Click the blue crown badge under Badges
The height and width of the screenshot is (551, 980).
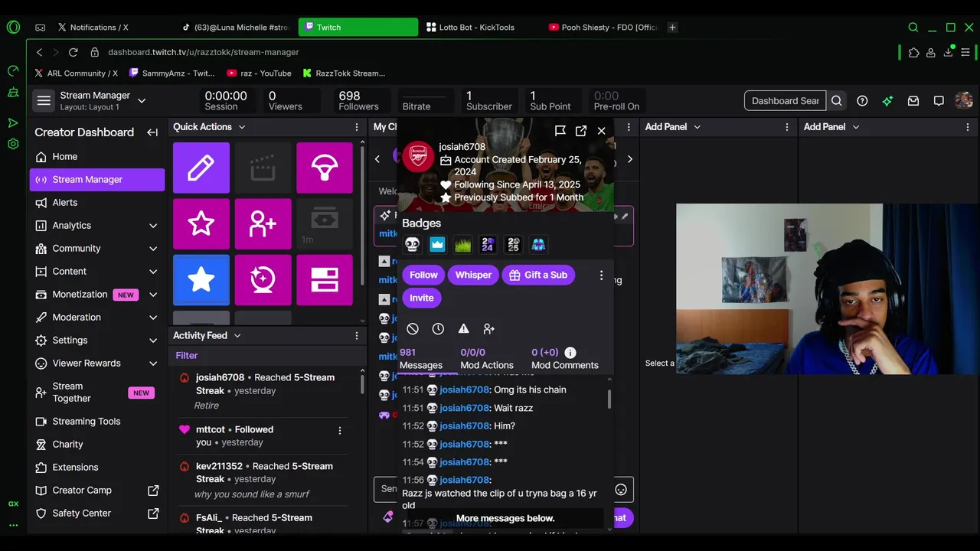(x=437, y=245)
